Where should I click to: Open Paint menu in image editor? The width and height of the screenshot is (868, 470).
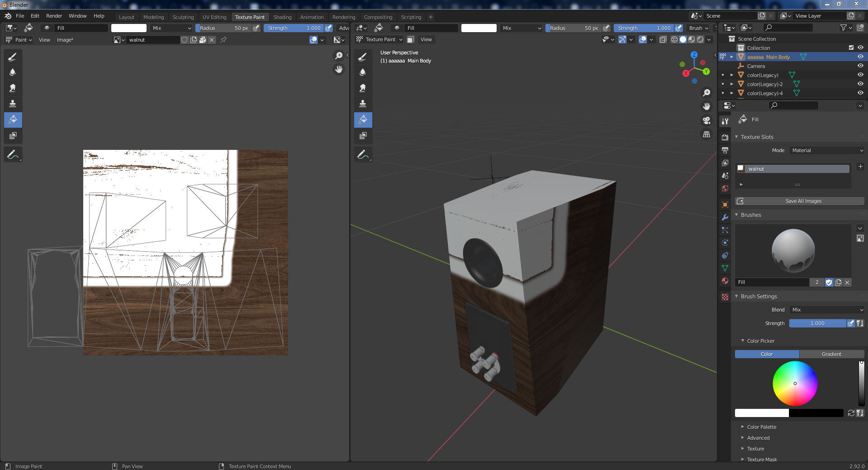19,40
